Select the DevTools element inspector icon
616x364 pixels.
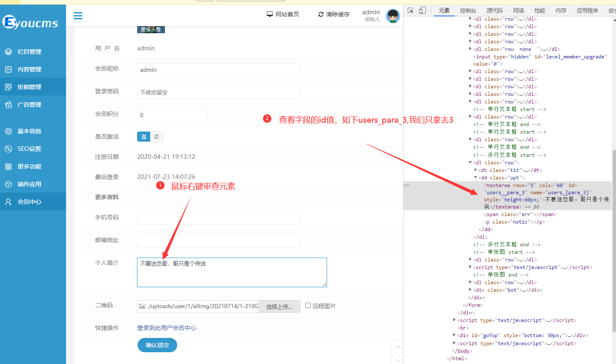411,11
